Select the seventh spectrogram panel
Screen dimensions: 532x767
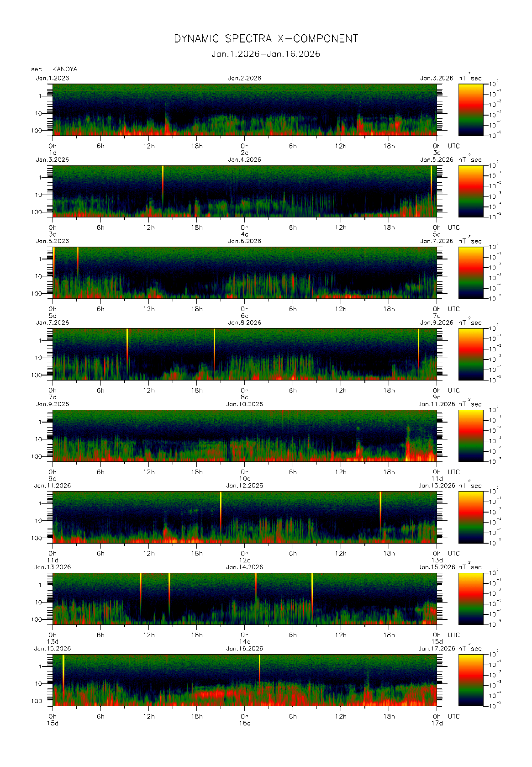[244, 598]
